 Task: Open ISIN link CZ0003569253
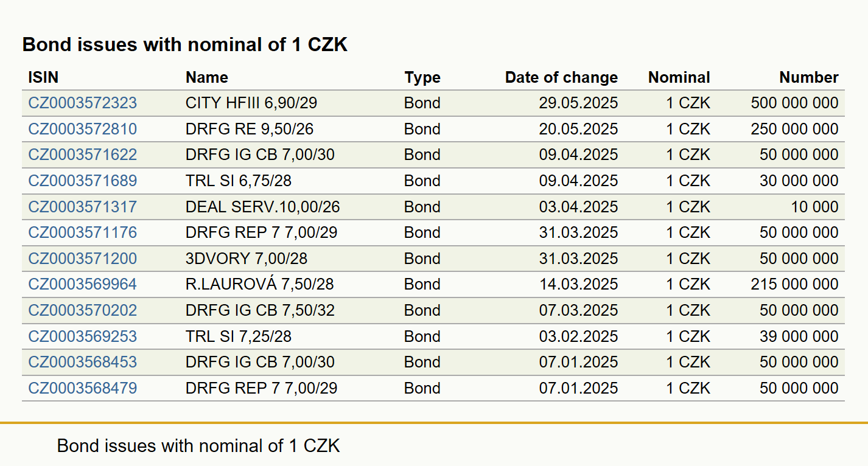[x=83, y=336]
